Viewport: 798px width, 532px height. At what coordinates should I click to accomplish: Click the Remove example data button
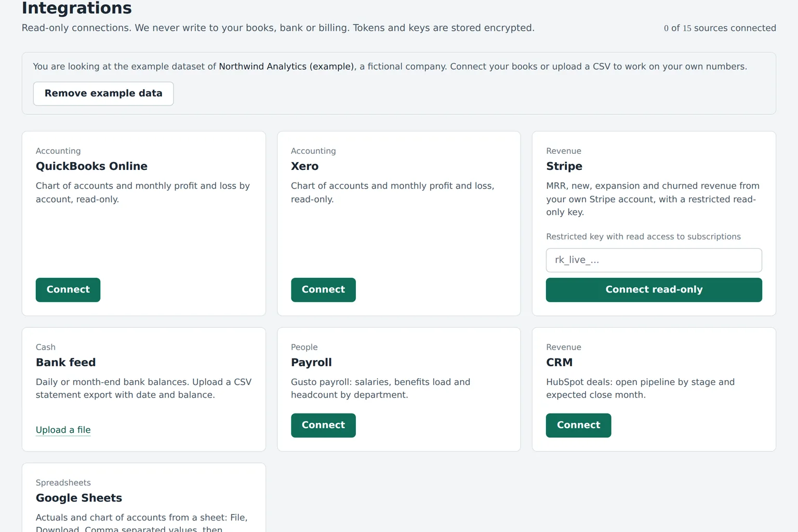click(x=103, y=94)
